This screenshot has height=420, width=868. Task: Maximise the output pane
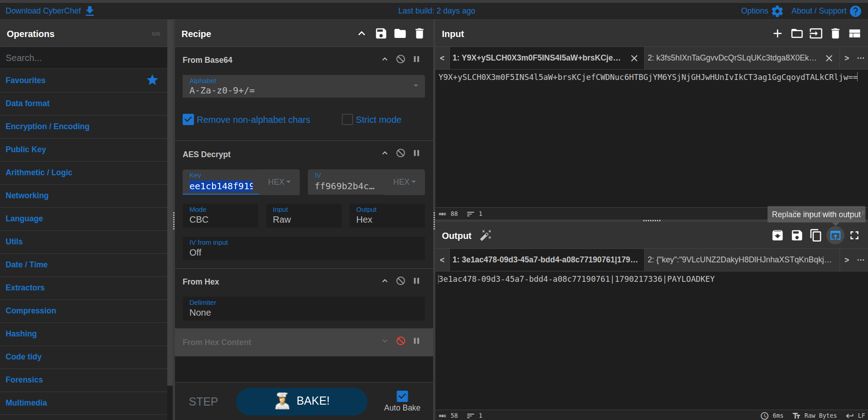coord(854,235)
